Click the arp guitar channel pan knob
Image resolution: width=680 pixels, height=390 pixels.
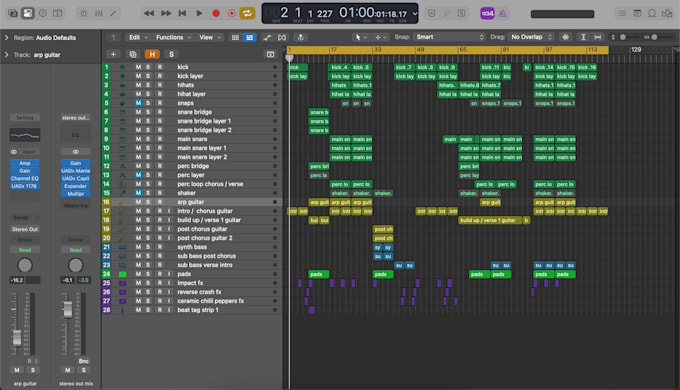tap(25, 265)
